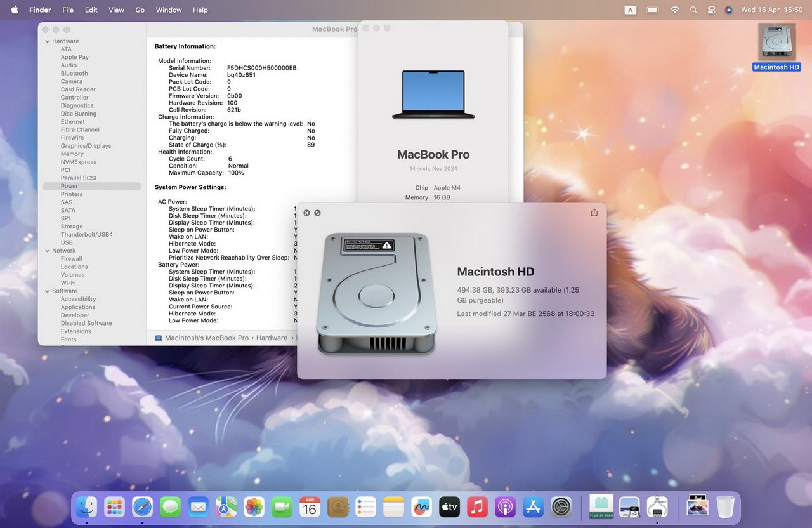
Task: Select Disabled Software in sidebar
Action: point(86,323)
